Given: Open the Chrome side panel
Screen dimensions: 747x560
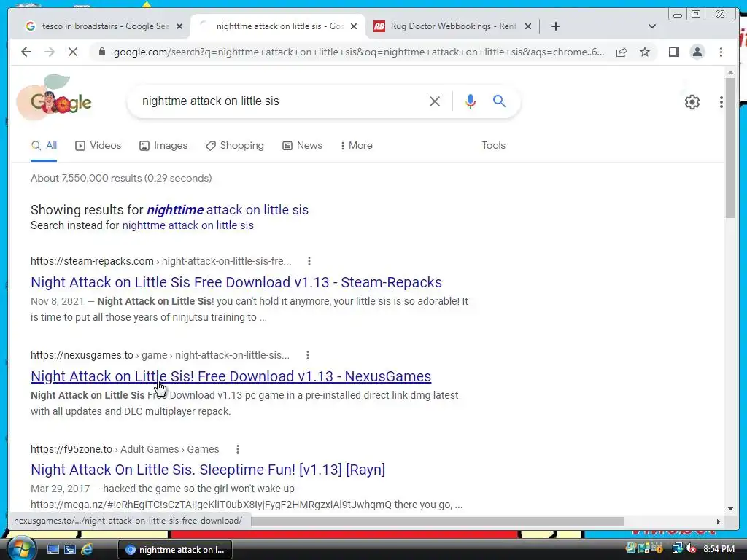Looking at the screenshot, I should (x=673, y=52).
